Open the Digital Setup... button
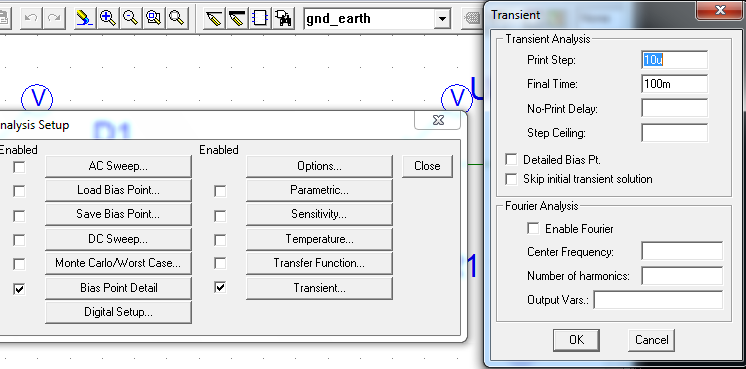Viewport: 746px width, 369px height. 118,312
